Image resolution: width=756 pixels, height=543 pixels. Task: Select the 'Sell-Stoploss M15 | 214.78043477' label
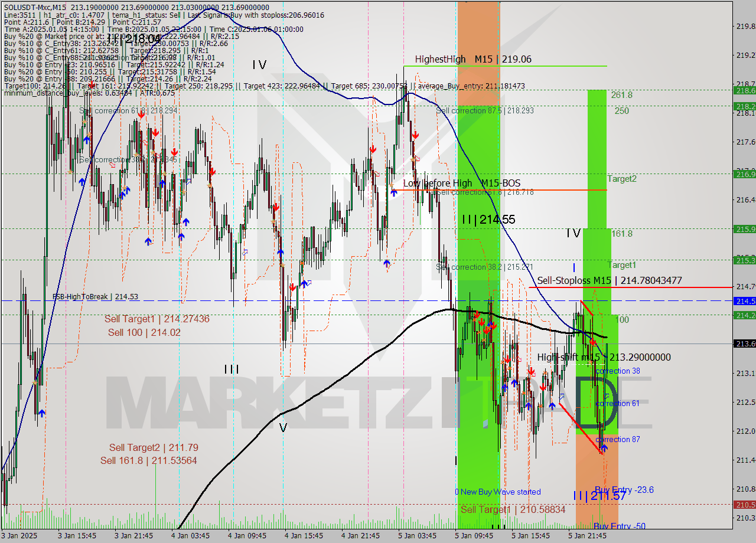[x=610, y=281]
